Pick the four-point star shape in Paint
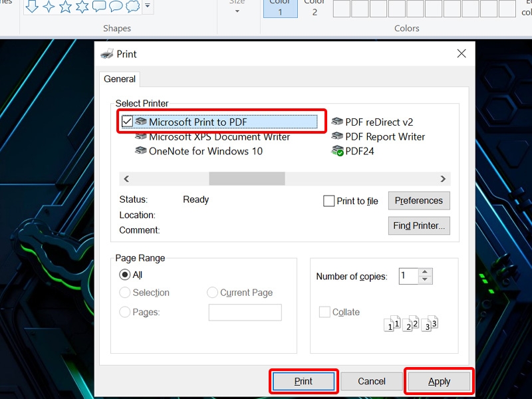 tap(49, 6)
